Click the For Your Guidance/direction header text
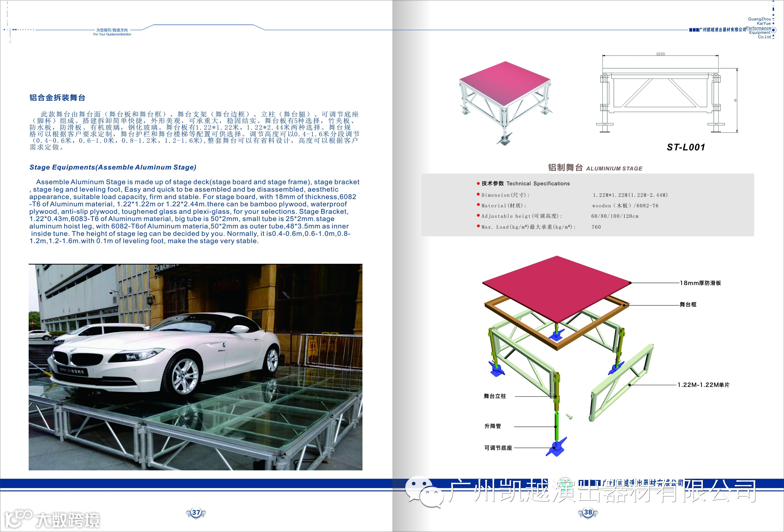 click(112, 34)
